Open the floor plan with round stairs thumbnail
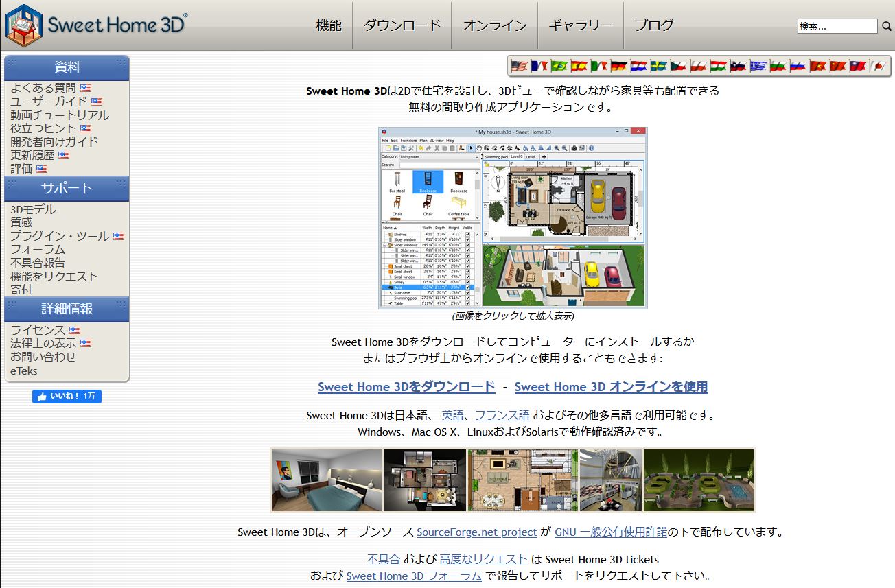 [x=523, y=480]
